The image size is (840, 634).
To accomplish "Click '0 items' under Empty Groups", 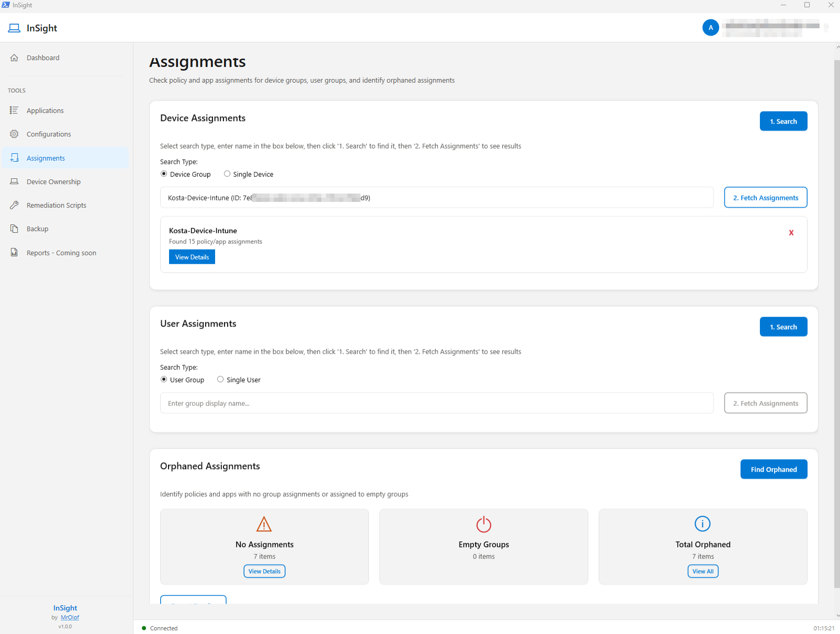I will (x=484, y=557).
